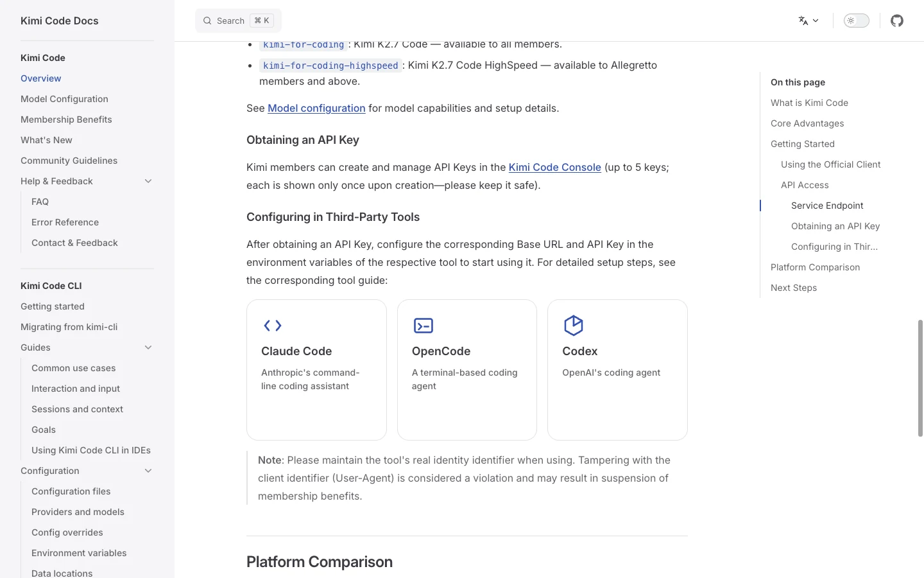This screenshot has height=578, width=924.
Task: Jump to Service Endpoint section
Action: pos(827,206)
